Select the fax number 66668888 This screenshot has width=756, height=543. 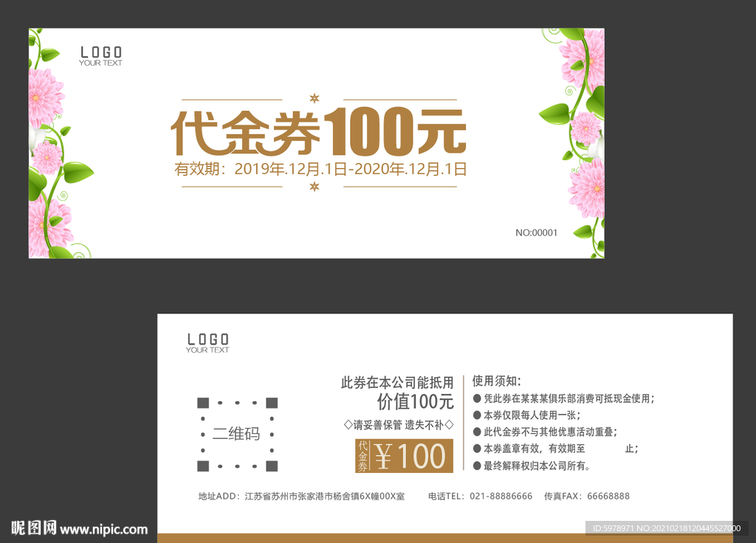click(x=608, y=497)
